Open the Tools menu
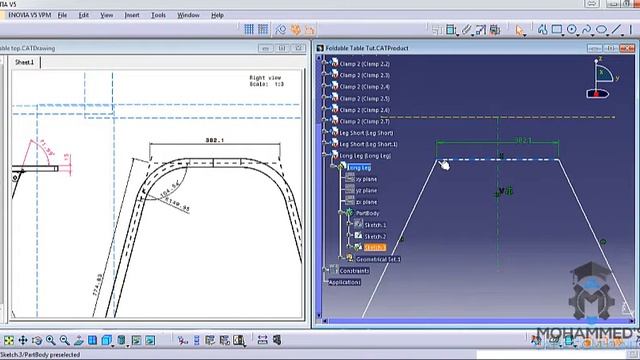The image size is (640, 360). click(158, 15)
